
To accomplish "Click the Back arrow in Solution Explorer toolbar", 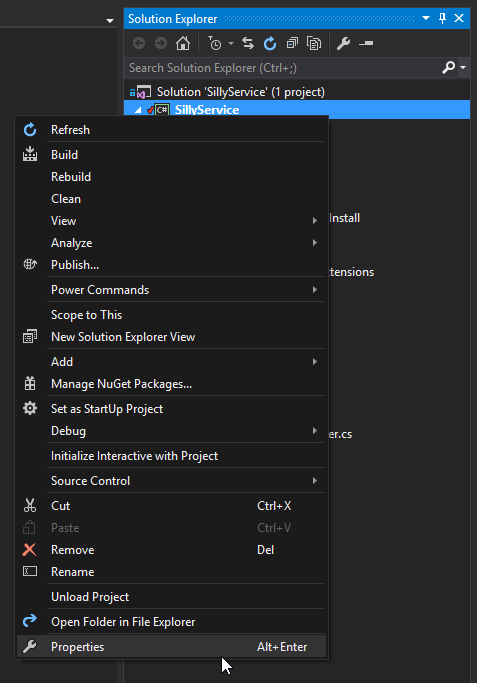I will coord(139,43).
